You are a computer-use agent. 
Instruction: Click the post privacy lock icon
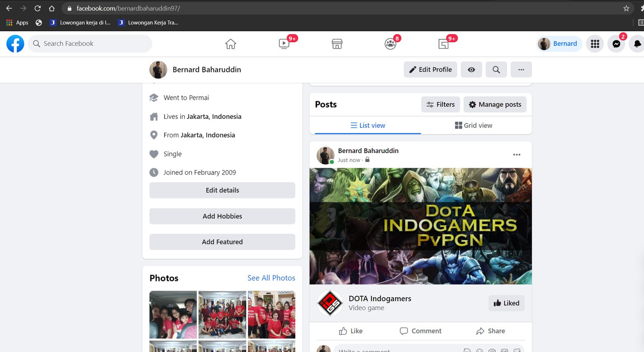367,160
